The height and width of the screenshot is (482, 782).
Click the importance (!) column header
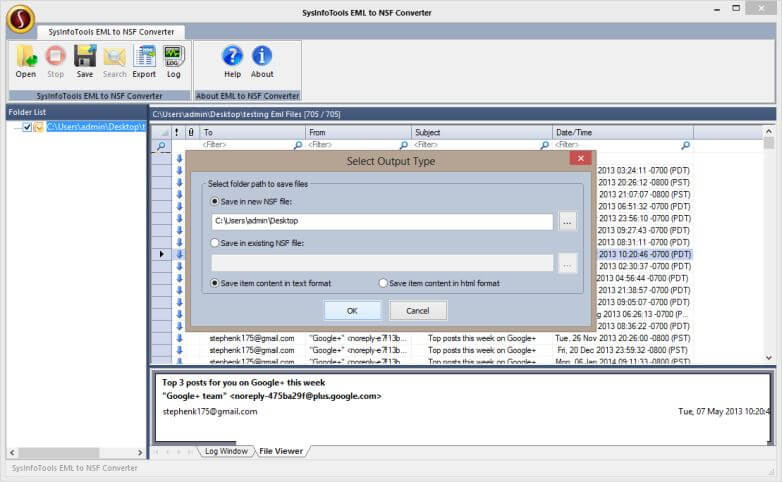tap(177, 132)
